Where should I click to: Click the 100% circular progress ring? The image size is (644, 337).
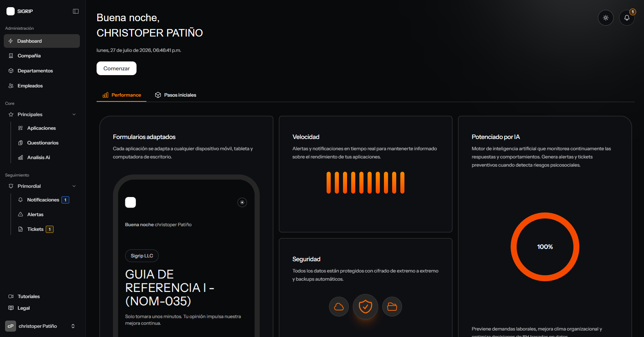tap(545, 247)
